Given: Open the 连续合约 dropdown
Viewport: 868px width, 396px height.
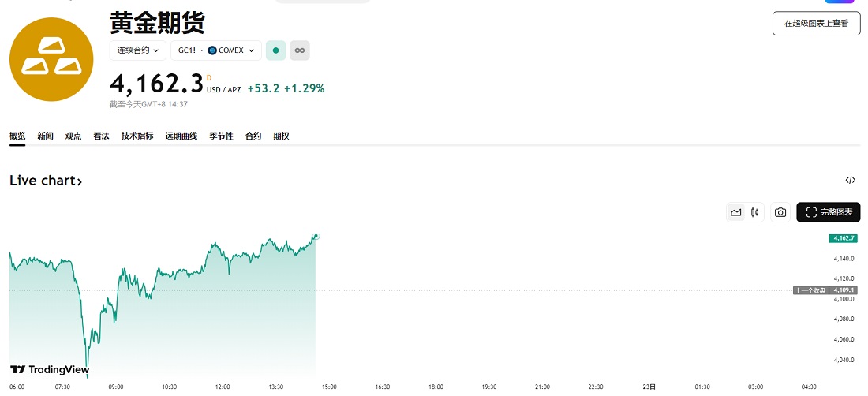Looking at the screenshot, I should click(138, 50).
